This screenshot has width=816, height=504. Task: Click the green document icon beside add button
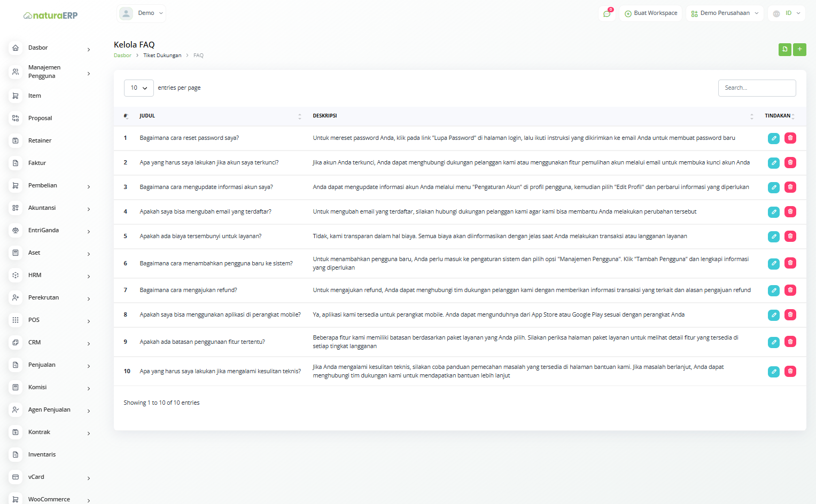point(785,50)
